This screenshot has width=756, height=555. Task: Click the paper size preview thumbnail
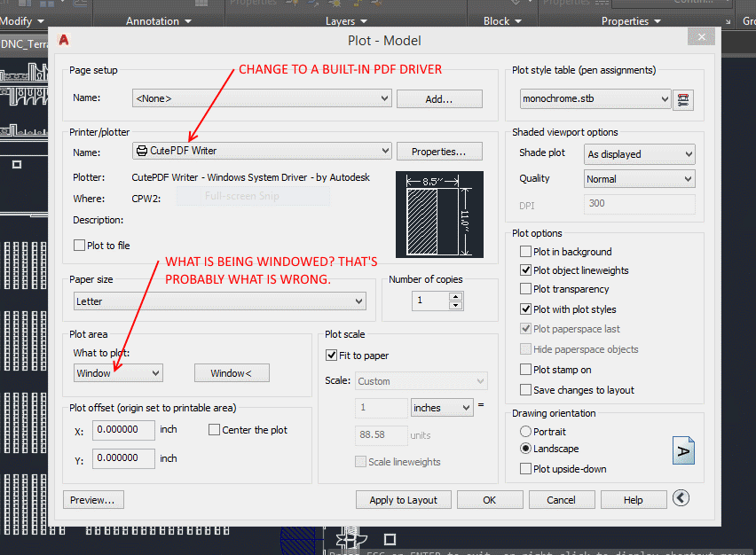439,215
